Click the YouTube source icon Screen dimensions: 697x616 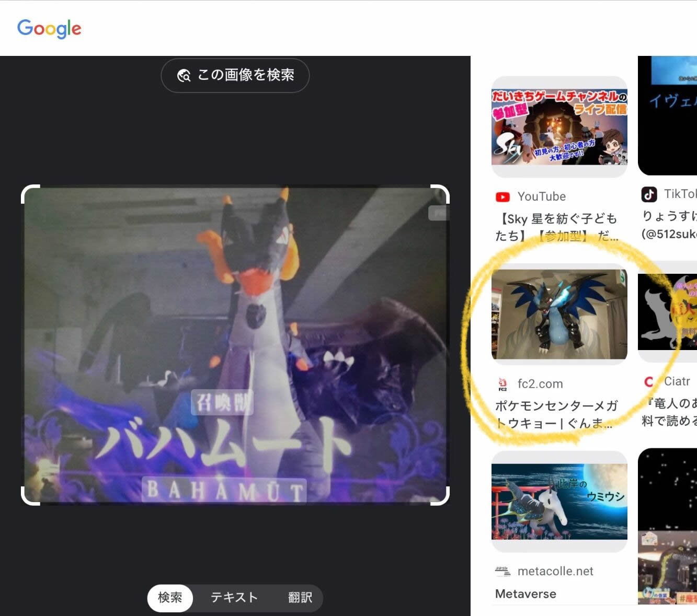coord(502,197)
